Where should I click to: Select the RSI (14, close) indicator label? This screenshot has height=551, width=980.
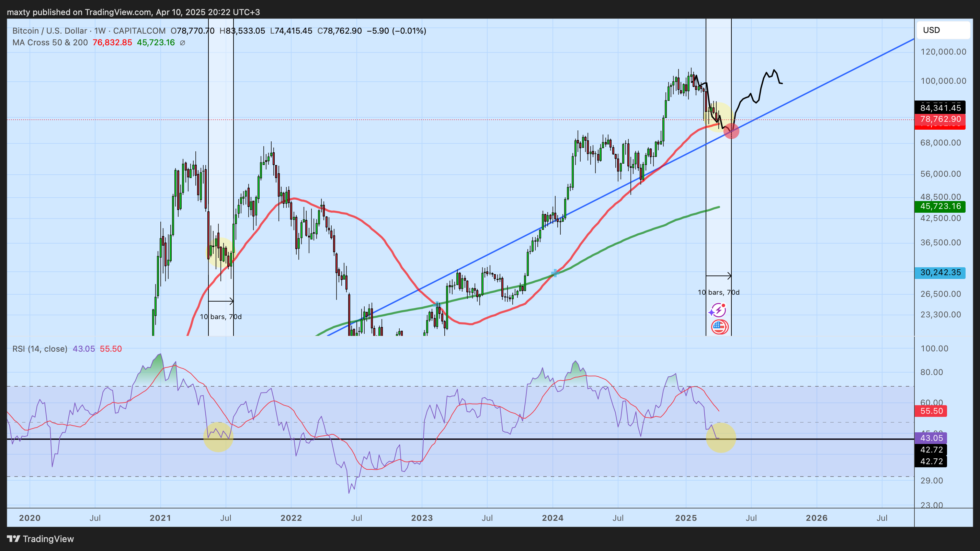(x=39, y=349)
